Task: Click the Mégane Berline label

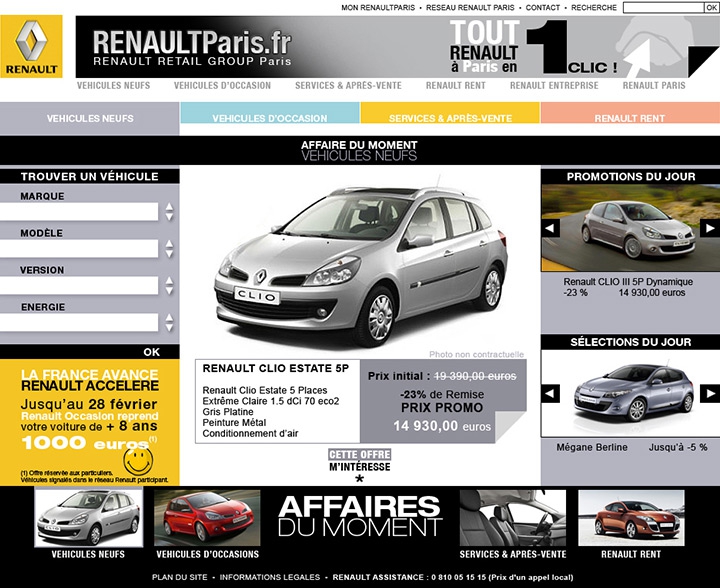Action: 592,447
